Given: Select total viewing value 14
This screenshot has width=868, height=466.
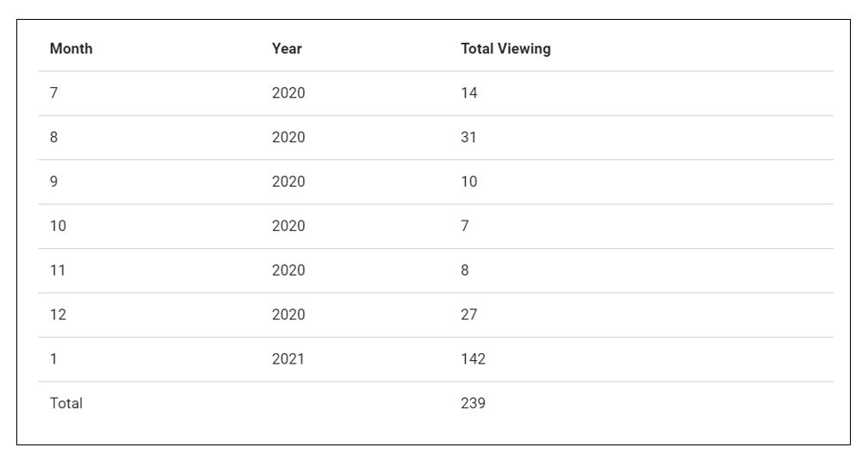Looking at the screenshot, I should (x=469, y=93).
